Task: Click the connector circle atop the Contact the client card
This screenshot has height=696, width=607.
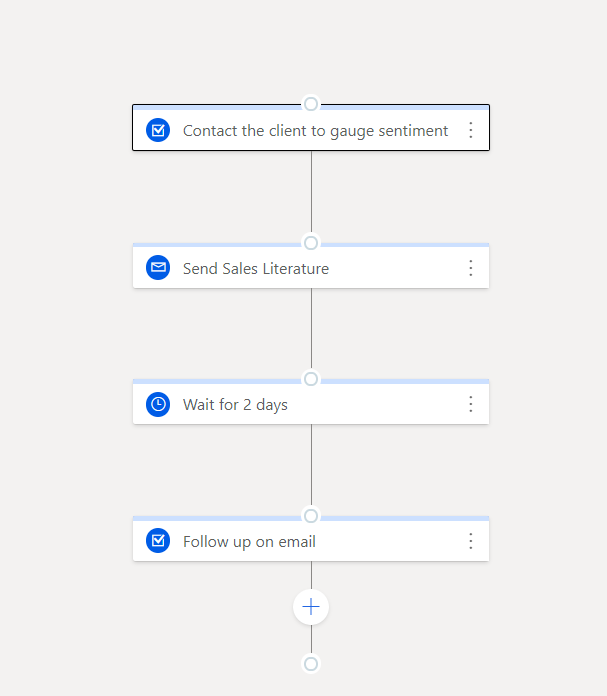Action: (311, 104)
